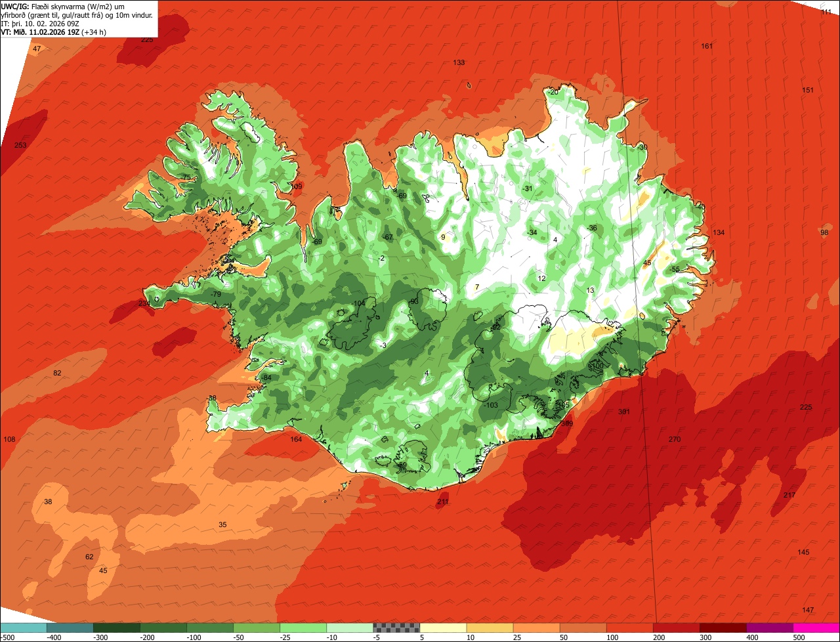Click the -34 value on the map

coord(532,232)
